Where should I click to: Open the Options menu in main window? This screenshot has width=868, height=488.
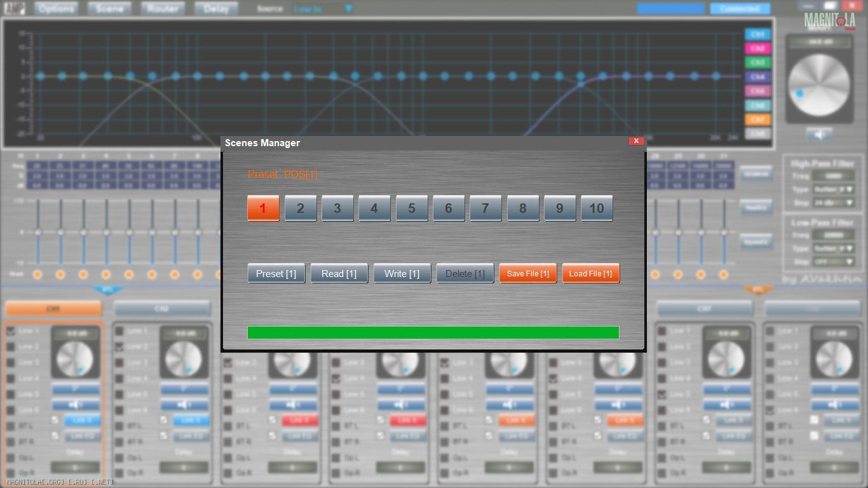(57, 9)
